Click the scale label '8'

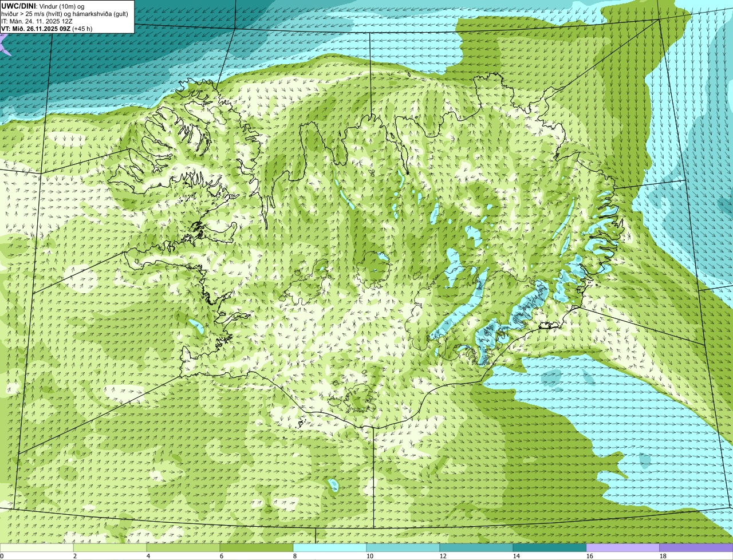point(295,556)
